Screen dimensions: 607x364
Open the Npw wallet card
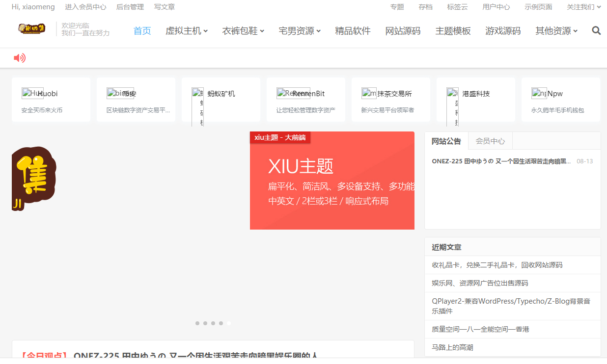tap(561, 100)
